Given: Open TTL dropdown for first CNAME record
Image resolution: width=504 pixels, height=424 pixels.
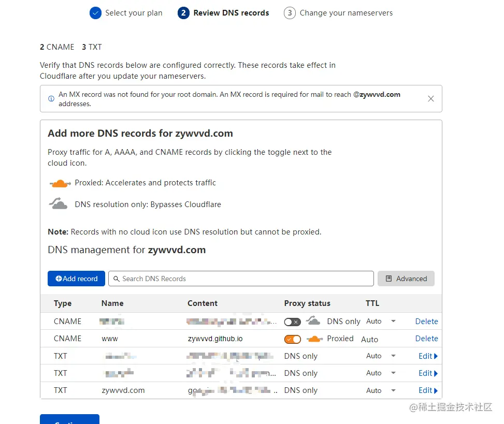Looking at the screenshot, I should (x=393, y=321).
